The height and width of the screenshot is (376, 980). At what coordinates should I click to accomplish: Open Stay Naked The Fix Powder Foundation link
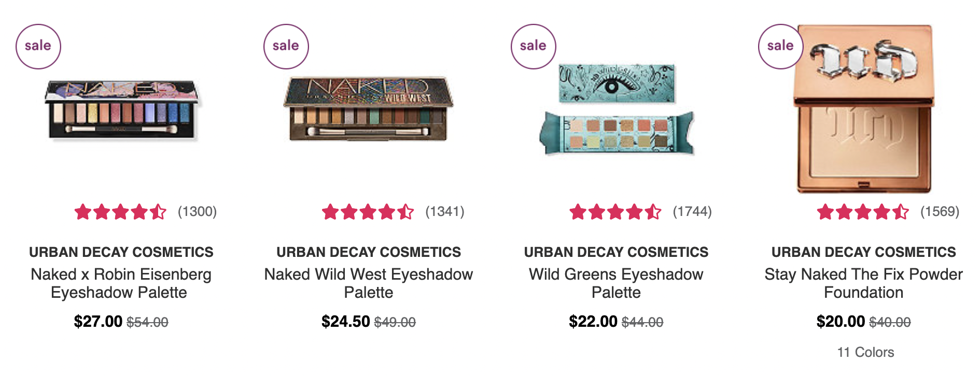864,283
